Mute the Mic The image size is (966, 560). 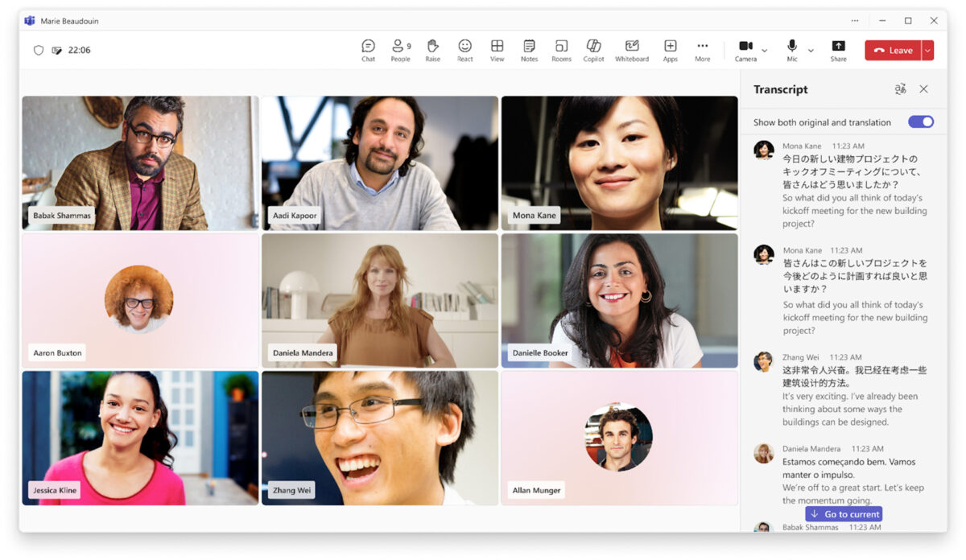792,48
